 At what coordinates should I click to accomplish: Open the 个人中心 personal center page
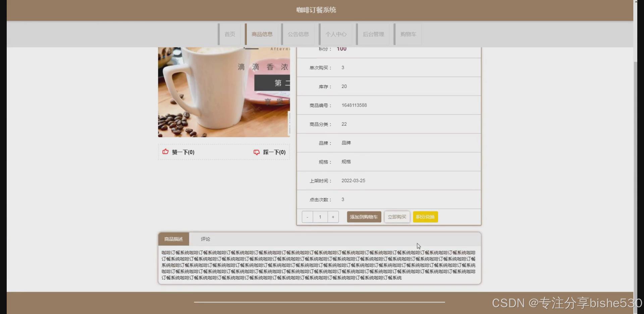[x=336, y=34]
